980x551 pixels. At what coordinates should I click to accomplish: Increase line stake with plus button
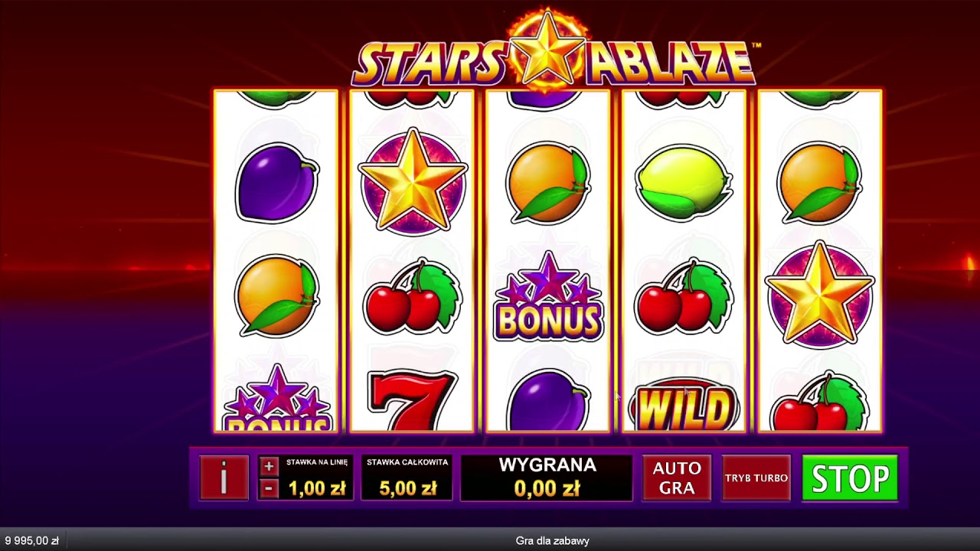tap(268, 466)
